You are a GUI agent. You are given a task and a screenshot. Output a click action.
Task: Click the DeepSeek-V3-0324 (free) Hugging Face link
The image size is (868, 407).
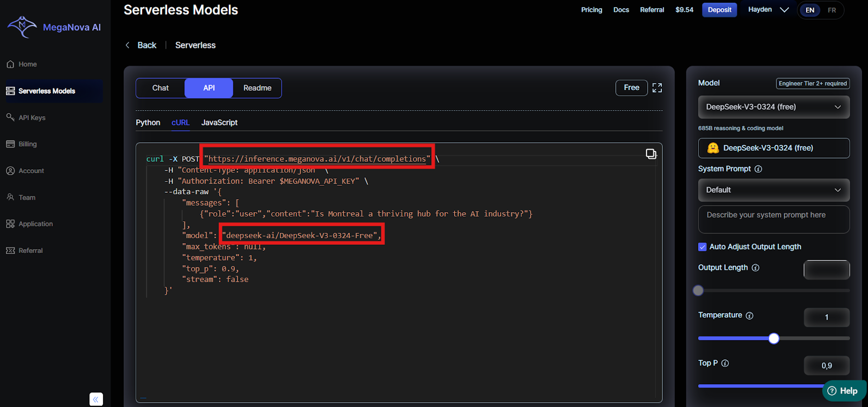pos(774,148)
